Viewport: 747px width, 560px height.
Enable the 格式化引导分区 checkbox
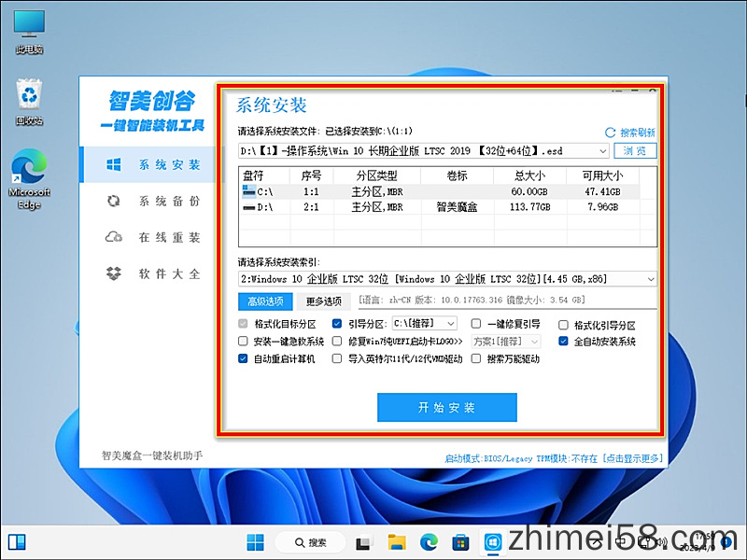[x=563, y=325]
